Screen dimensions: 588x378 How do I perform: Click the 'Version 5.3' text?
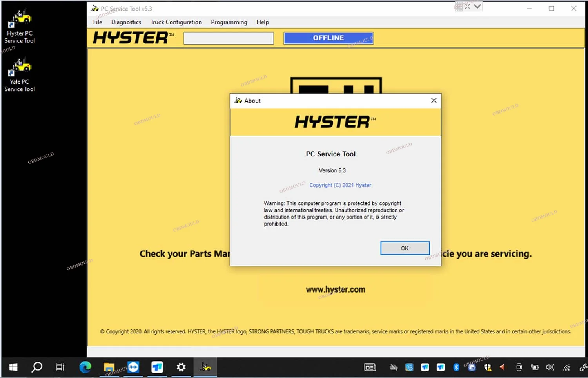pos(332,170)
